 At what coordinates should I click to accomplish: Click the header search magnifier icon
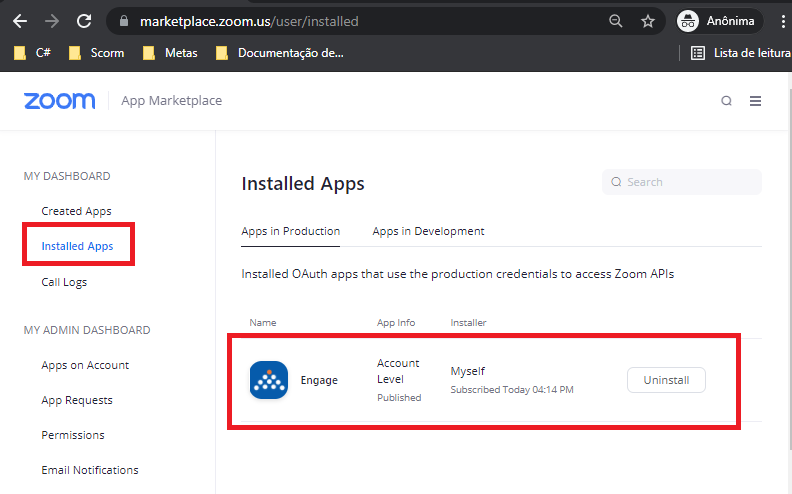[x=726, y=101]
